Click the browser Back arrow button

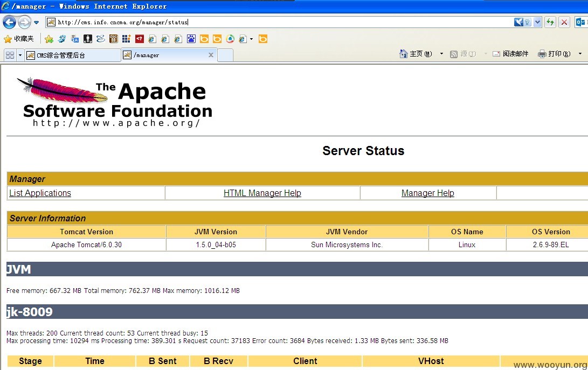point(9,23)
